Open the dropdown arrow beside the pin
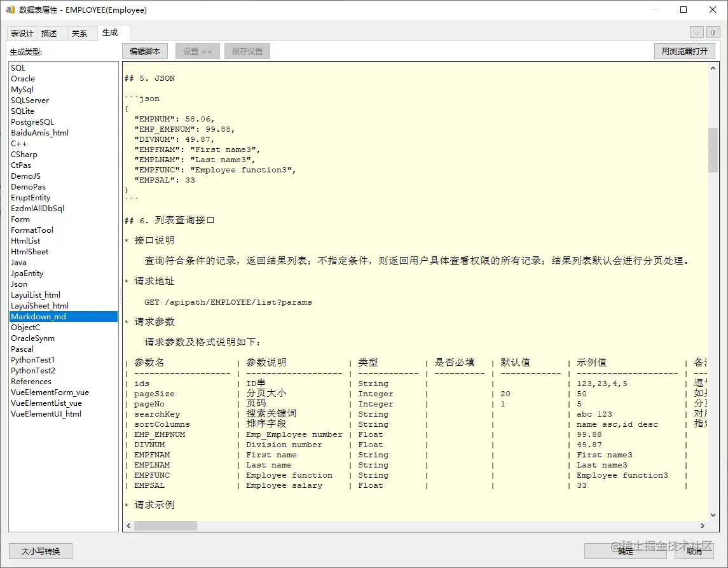 tap(696, 32)
